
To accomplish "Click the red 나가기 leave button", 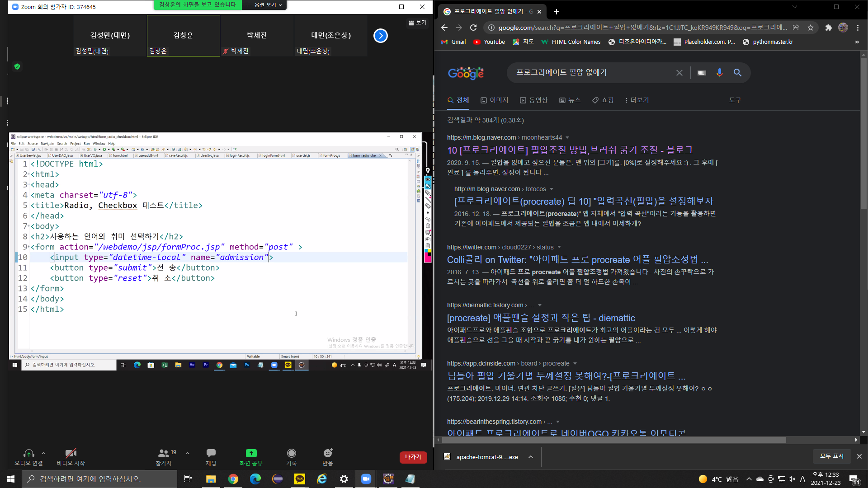I will 413,457.
